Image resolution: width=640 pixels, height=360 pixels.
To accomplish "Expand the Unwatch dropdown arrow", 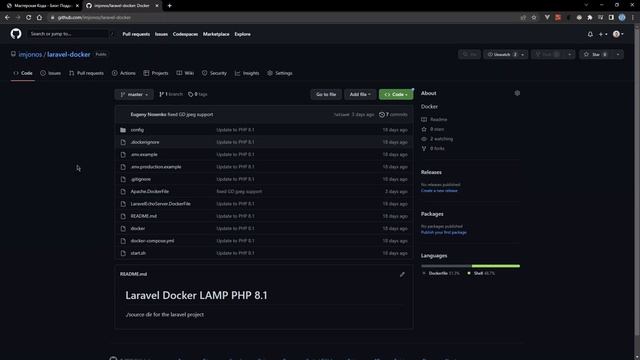I will (523, 54).
